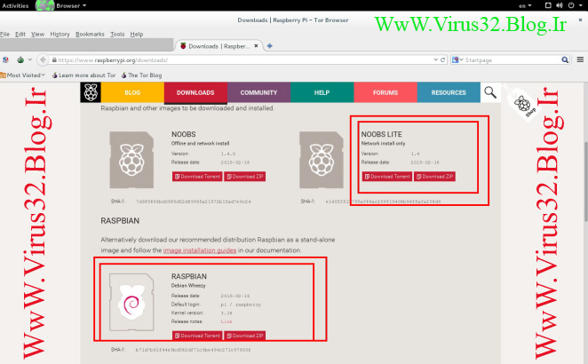The image size is (588, 364).
Task: Open the View menu
Action: pos(37,34)
